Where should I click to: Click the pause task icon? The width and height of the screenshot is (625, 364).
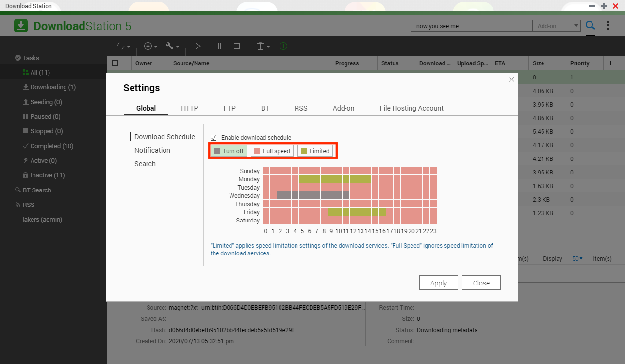point(217,47)
